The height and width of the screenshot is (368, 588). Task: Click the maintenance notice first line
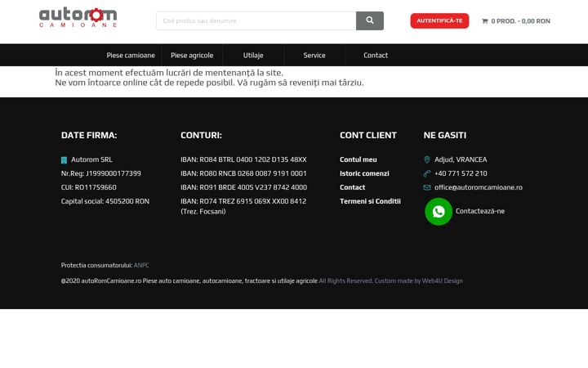[x=169, y=73]
